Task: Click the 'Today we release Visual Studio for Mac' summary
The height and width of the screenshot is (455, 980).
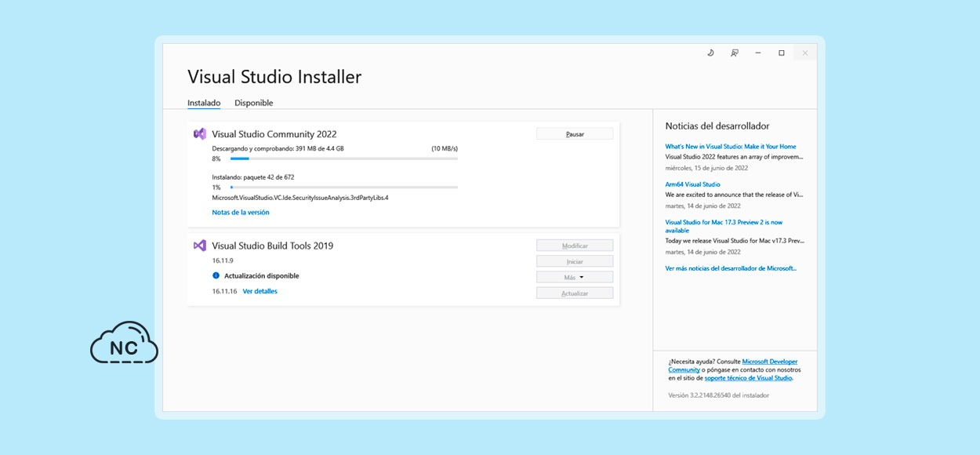Action: (735, 242)
